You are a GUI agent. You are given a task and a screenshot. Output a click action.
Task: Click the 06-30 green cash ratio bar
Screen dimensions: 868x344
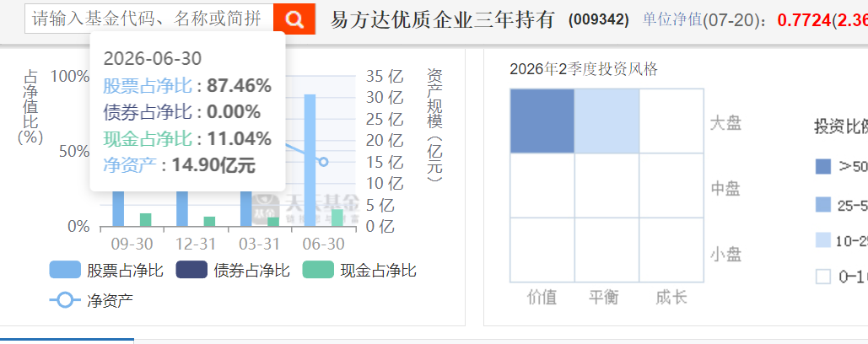pos(337,218)
